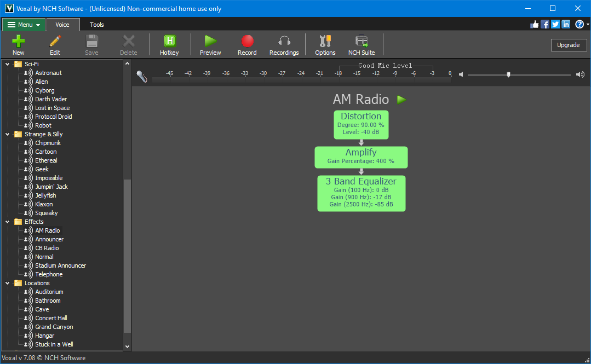The width and height of the screenshot is (591, 364).
Task: Share on LinkedIn icon
Action: [566, 25]
